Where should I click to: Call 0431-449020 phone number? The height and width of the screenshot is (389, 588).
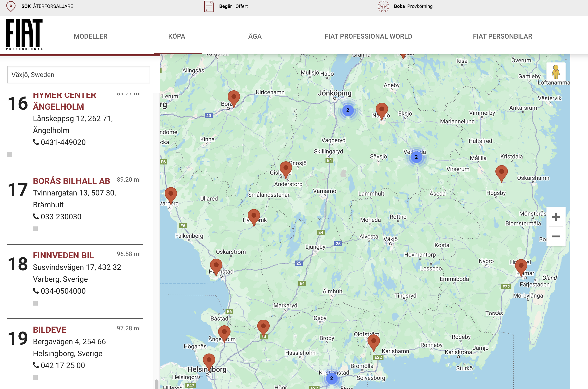coord(63,142)
